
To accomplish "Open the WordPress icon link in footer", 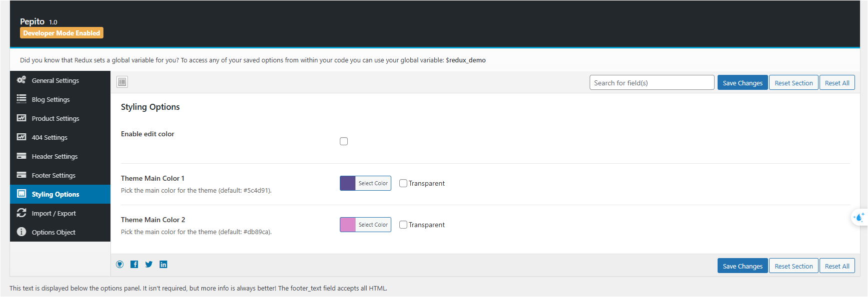I will [120, 265].
